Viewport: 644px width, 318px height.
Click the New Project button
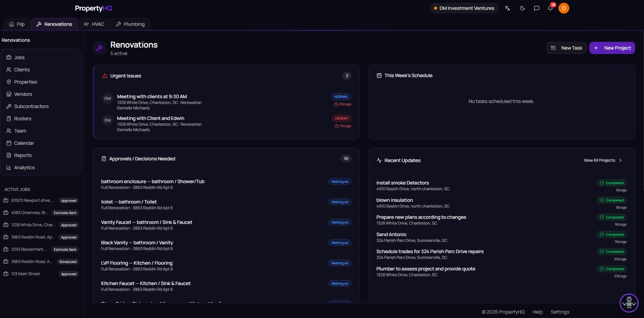point(612,48)
